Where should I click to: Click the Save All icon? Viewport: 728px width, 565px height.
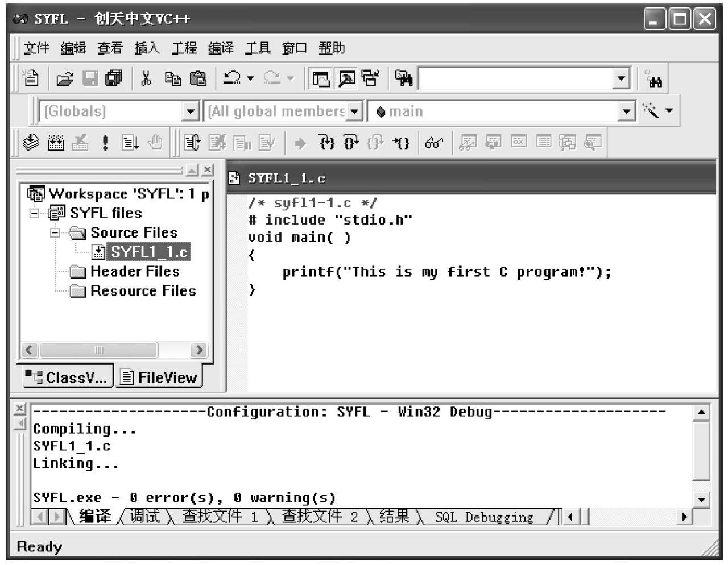pos(114,78)
